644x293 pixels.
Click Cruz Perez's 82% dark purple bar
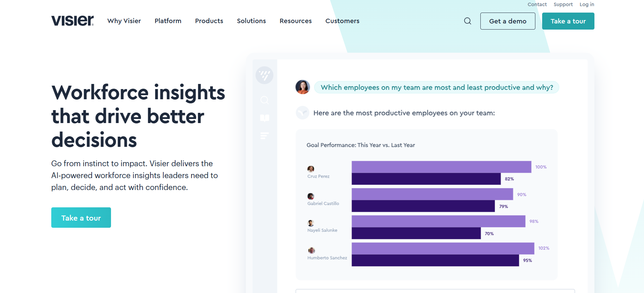point(426,179)
